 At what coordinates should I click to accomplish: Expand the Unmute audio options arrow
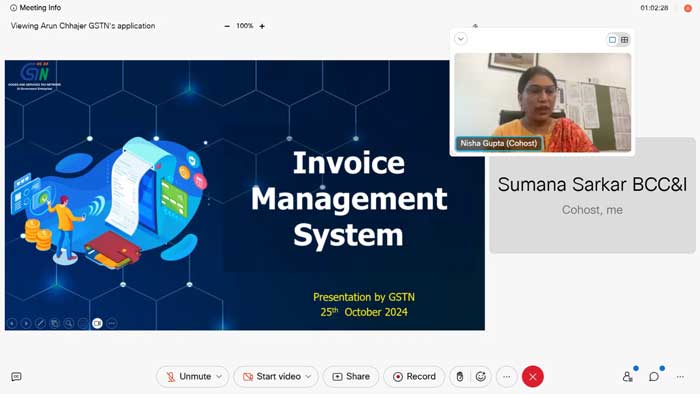tap(219, 377)
